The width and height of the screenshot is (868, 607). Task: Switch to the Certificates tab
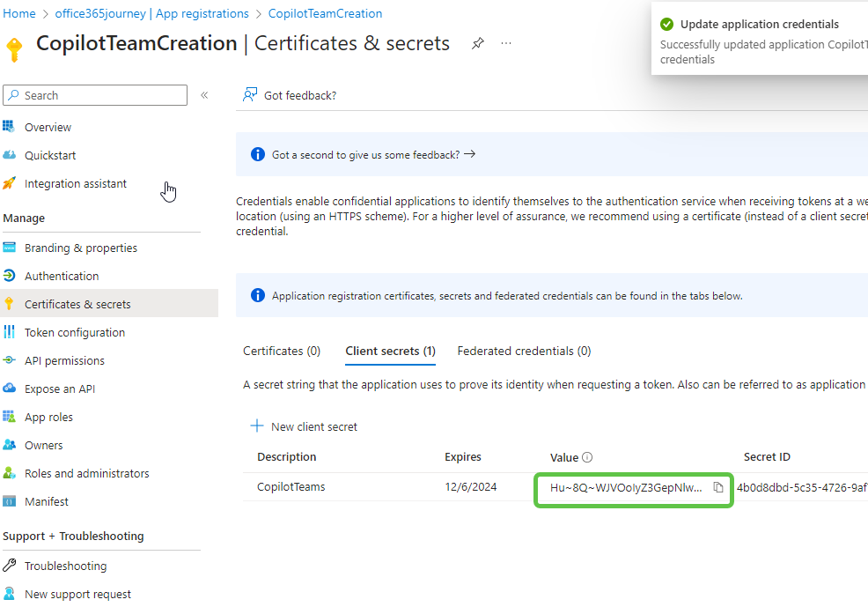(x=281, y=351)
